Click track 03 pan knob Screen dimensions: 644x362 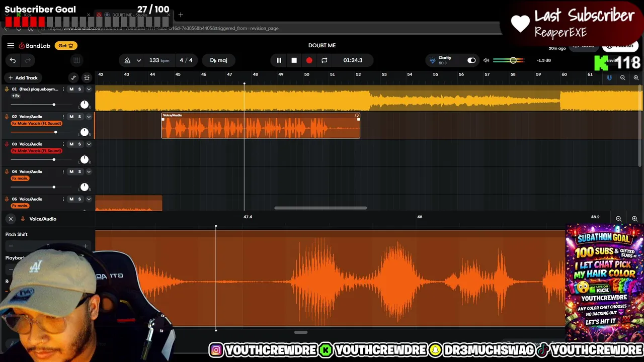[84, 159]
